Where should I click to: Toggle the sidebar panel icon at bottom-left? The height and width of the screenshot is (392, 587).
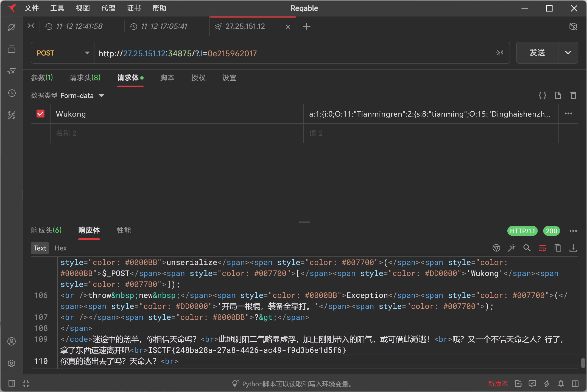12,383
